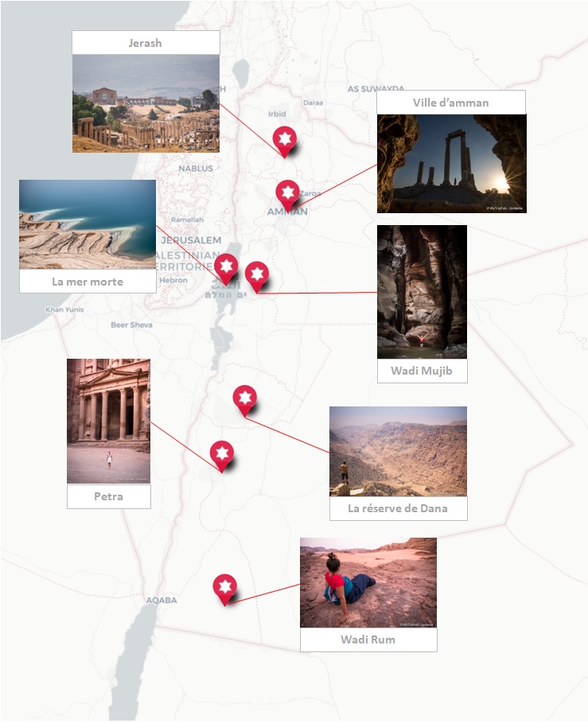Viewport: 588px width, 723px height.
Task: Open the Dead Sea shoreline photo
Action: click(x=88, y=224)
